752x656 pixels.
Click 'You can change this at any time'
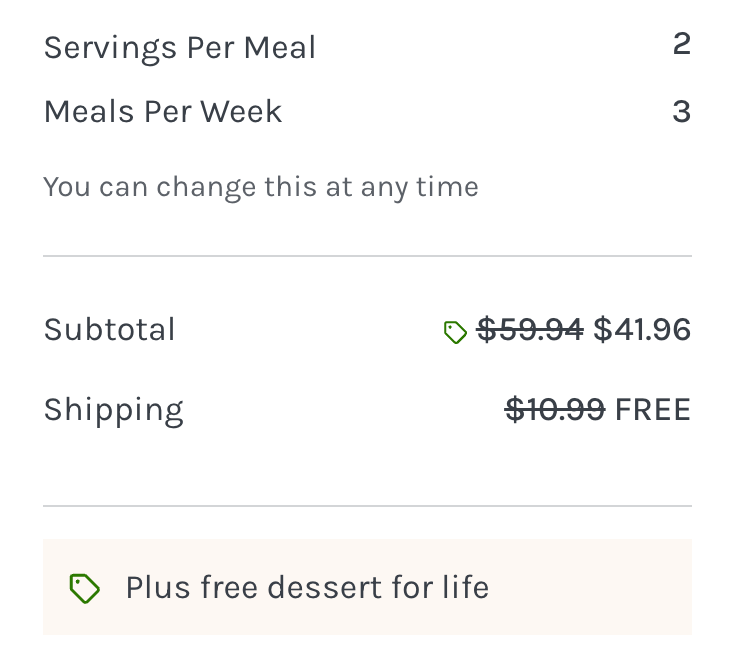pos(261,187)
